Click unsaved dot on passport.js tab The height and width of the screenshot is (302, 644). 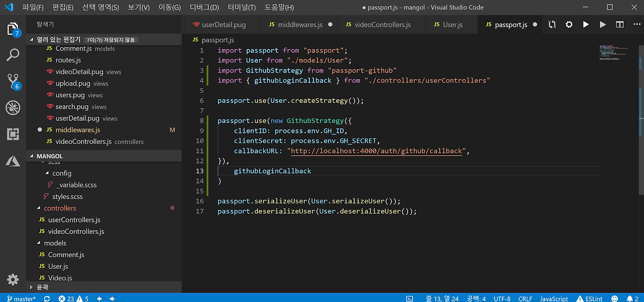click(535, 24)
